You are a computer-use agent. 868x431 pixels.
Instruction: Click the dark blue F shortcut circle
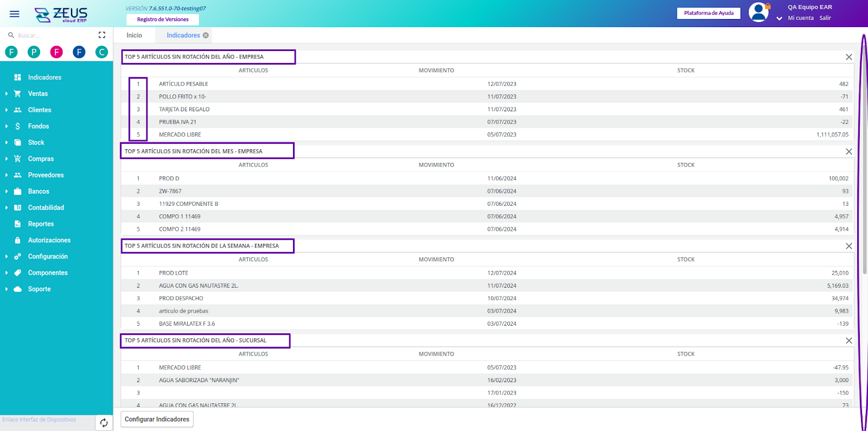79,52
